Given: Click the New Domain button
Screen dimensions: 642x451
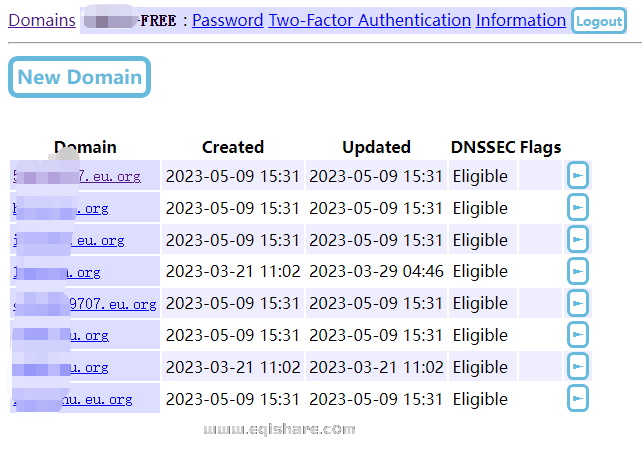Looking at the screenshot, I should [79, 78].
